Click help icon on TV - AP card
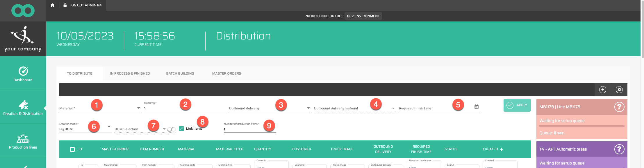Image resolution: width=644 pixels, height=168 pixels. (x=619, y=149)
